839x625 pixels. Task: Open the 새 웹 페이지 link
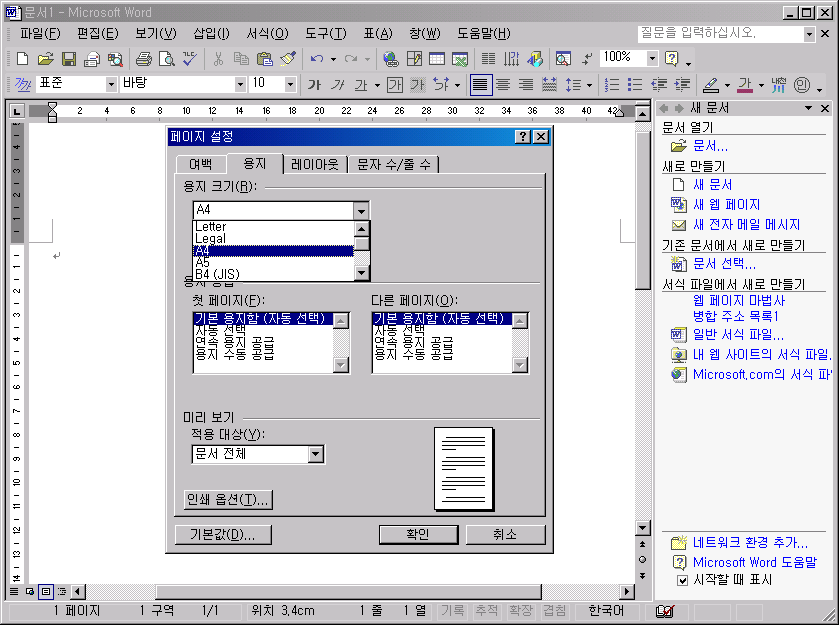tap(726, 204)
